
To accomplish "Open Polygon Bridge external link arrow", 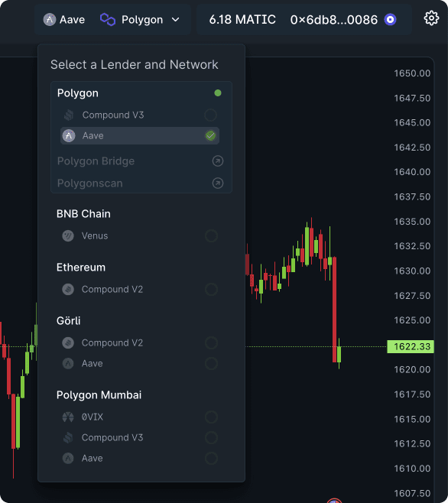I will pyautogui.click(x=218, y=161).
